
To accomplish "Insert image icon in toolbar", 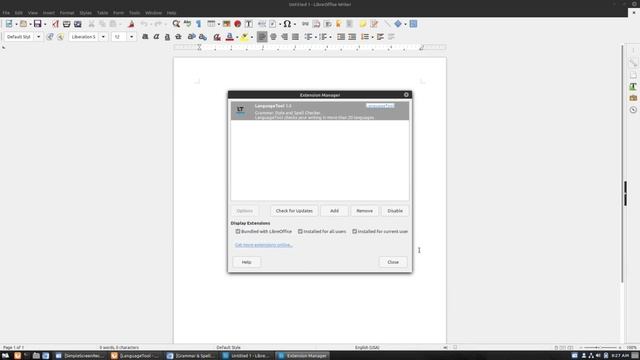I will (227, 24).
